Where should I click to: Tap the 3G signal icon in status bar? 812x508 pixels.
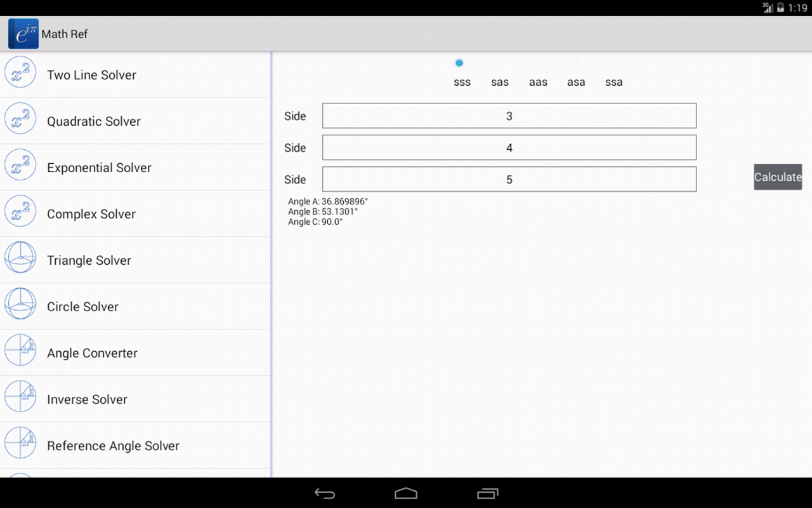768,8
